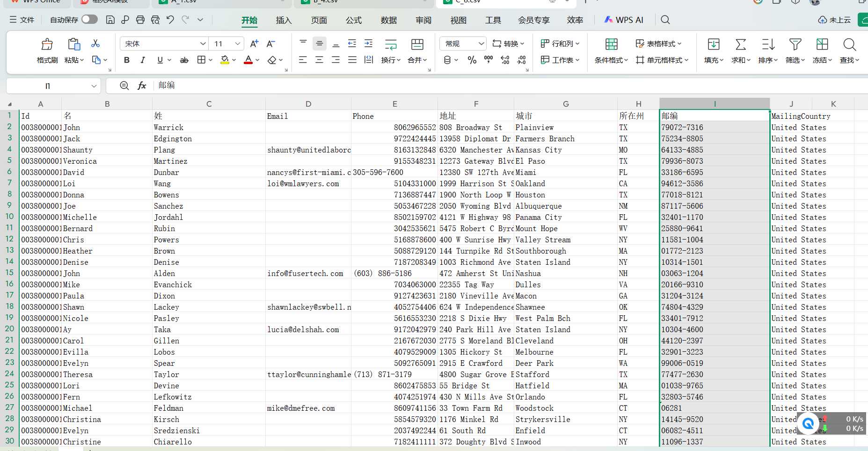Decrease font size with A- icon

click(x=270, y=44)
